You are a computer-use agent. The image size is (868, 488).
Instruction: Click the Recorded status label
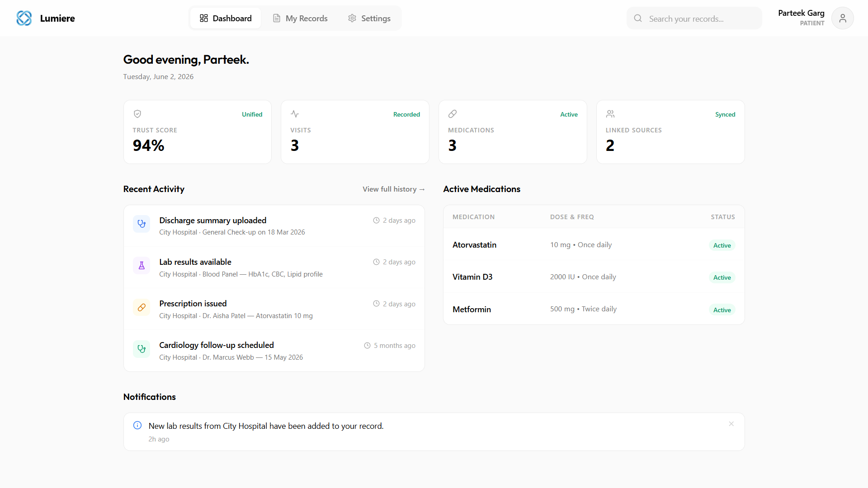406,114
